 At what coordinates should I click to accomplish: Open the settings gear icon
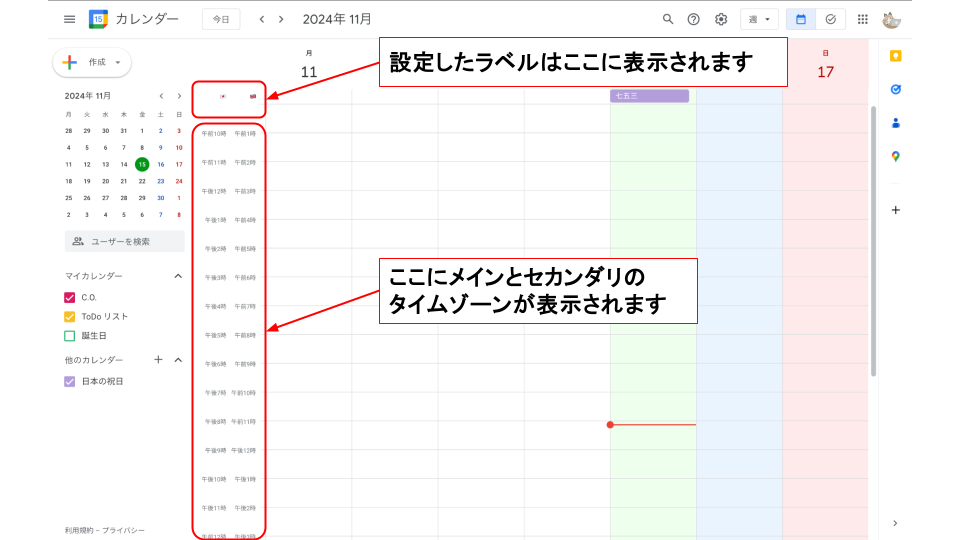pos(721,19)
